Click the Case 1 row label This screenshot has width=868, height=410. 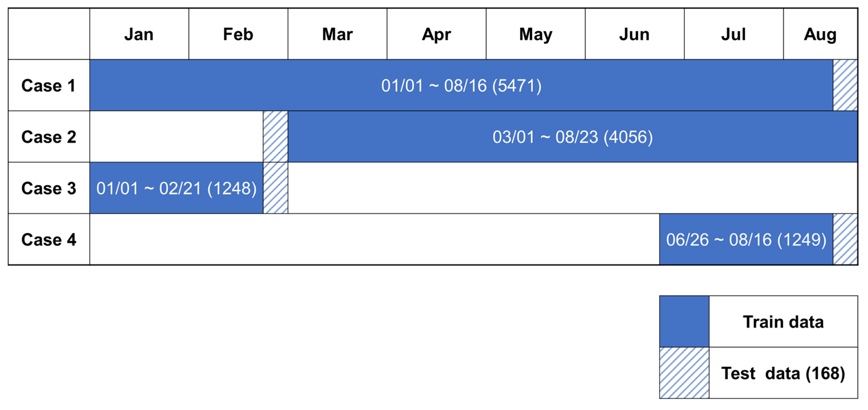[x=49, y=85]
